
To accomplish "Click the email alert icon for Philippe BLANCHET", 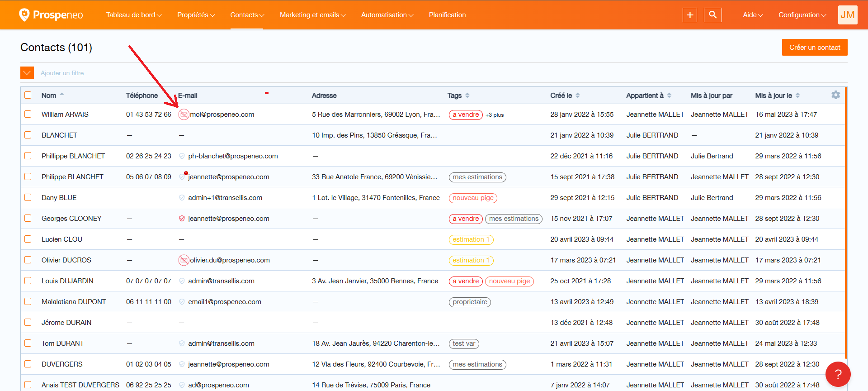I will 182,176.
